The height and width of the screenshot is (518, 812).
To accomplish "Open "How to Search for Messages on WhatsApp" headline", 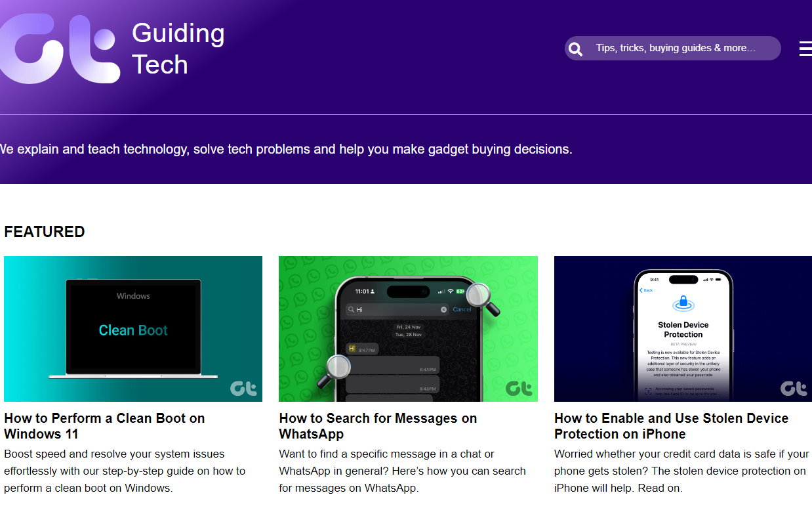I will tap(378, 426).
